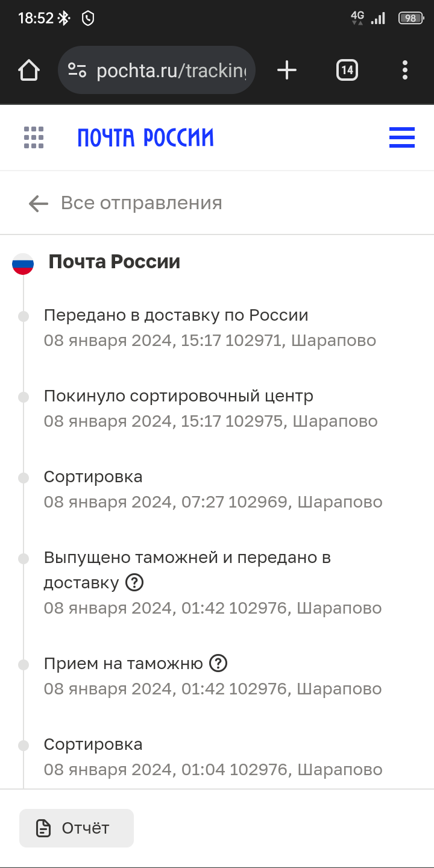
Task: Click the Почта России logo
Action: (145, 137)
